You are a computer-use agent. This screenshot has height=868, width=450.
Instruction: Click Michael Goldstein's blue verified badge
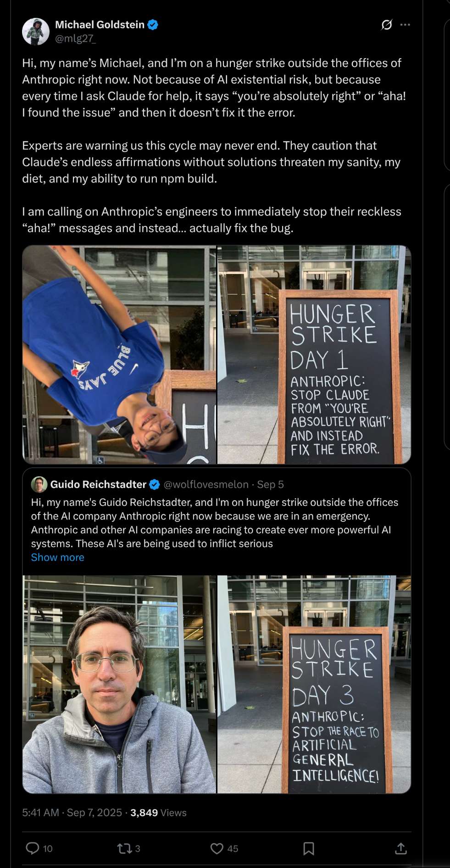click(x=153, y=25)
